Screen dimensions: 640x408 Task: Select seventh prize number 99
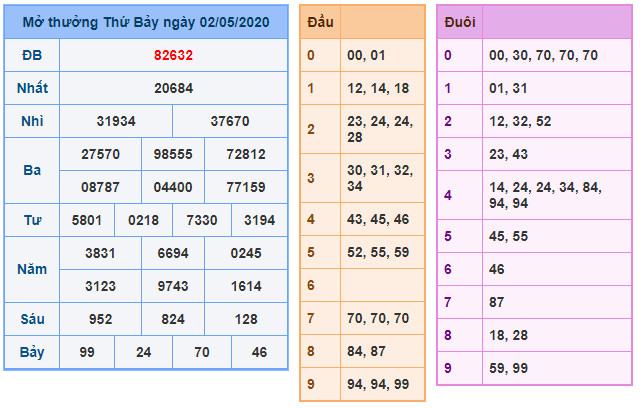[x=87, y=352]
